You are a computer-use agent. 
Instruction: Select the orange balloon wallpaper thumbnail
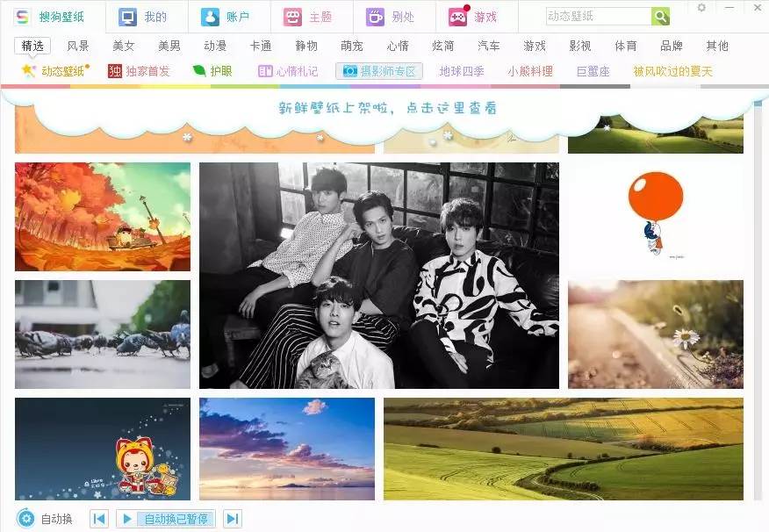[x=655, y=215]
